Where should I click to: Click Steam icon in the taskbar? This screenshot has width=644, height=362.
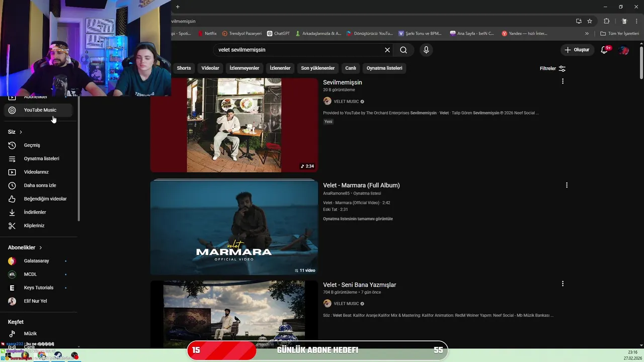(58, 355)
